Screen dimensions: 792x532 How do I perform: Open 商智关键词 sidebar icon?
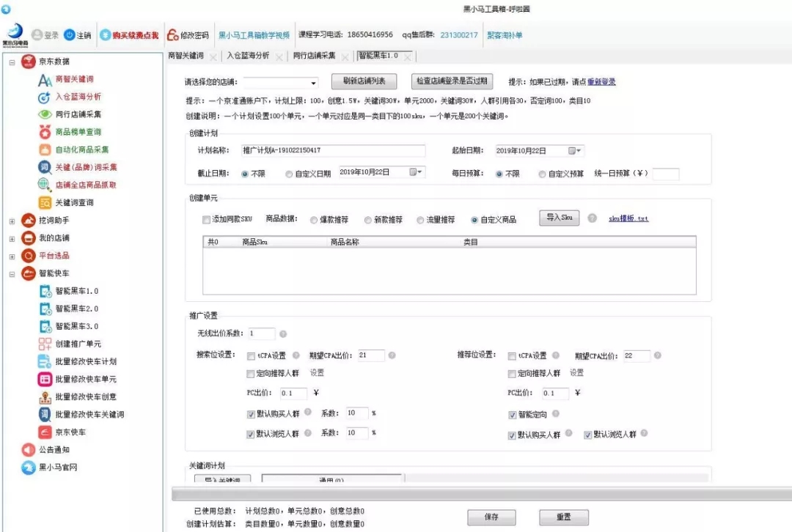pos(45,80)
